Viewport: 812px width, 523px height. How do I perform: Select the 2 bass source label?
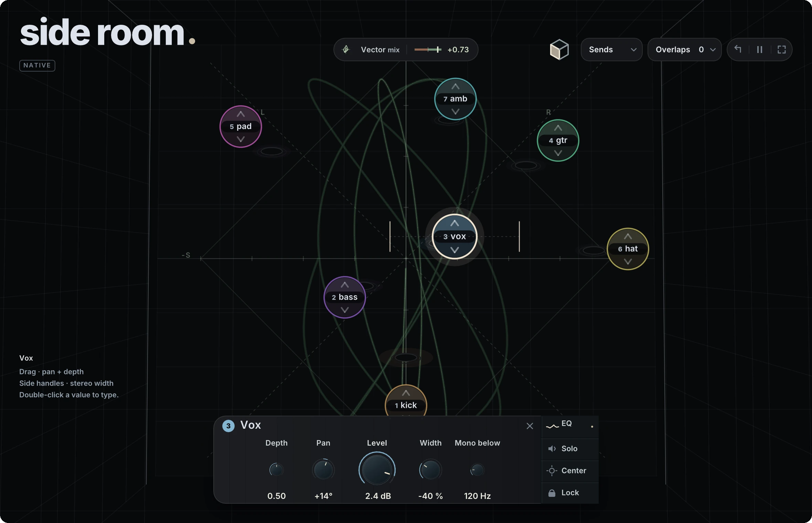[x=345, y=297]
